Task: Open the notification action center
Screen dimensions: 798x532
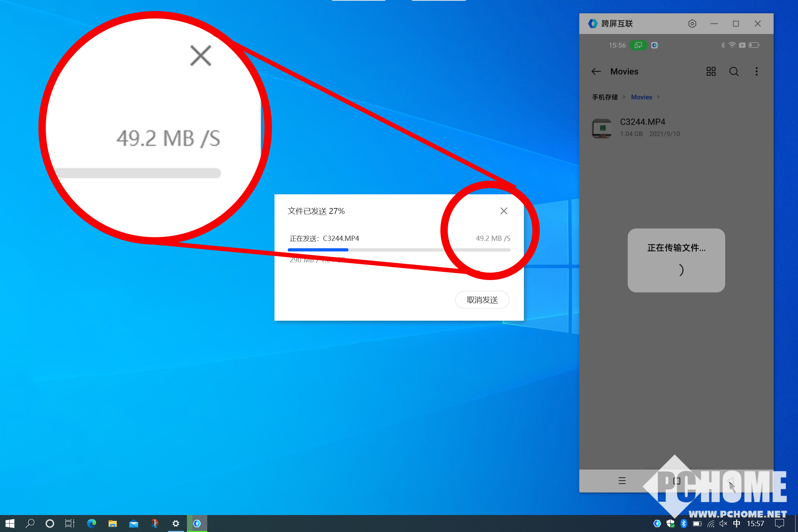Action: [x=780, y=524]
